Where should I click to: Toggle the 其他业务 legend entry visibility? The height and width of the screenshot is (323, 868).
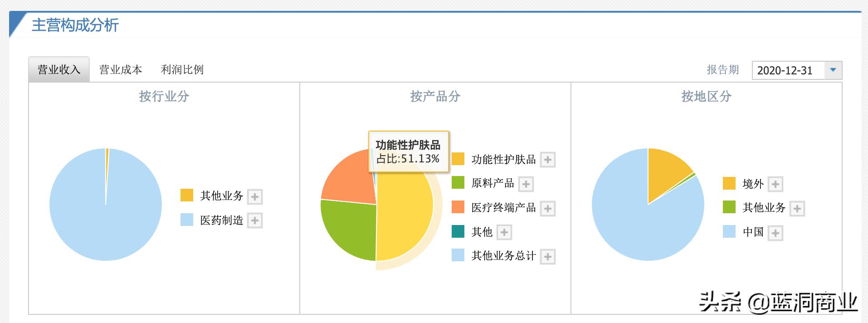222,196
